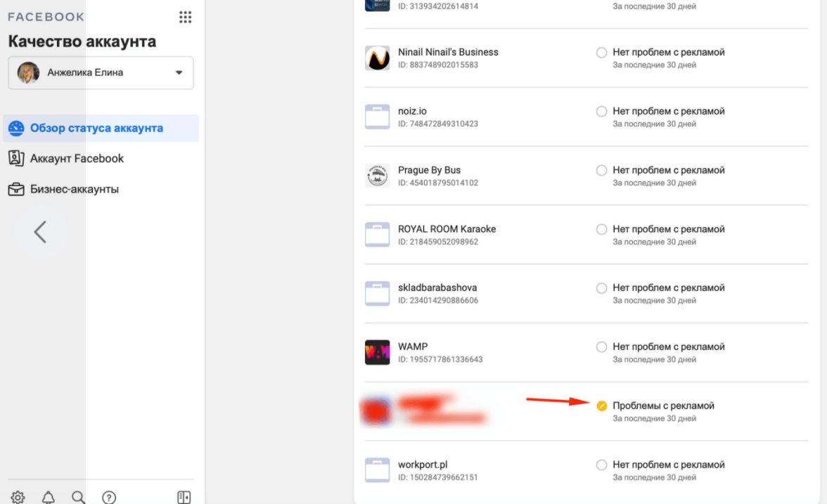
Task: Click ID 454018795014102 text
Action: click(x=437, y=183)
